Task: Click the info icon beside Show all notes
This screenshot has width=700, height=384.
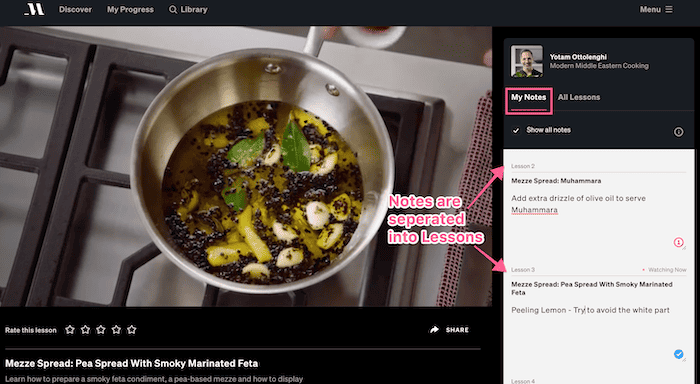Action: point(678,132)
